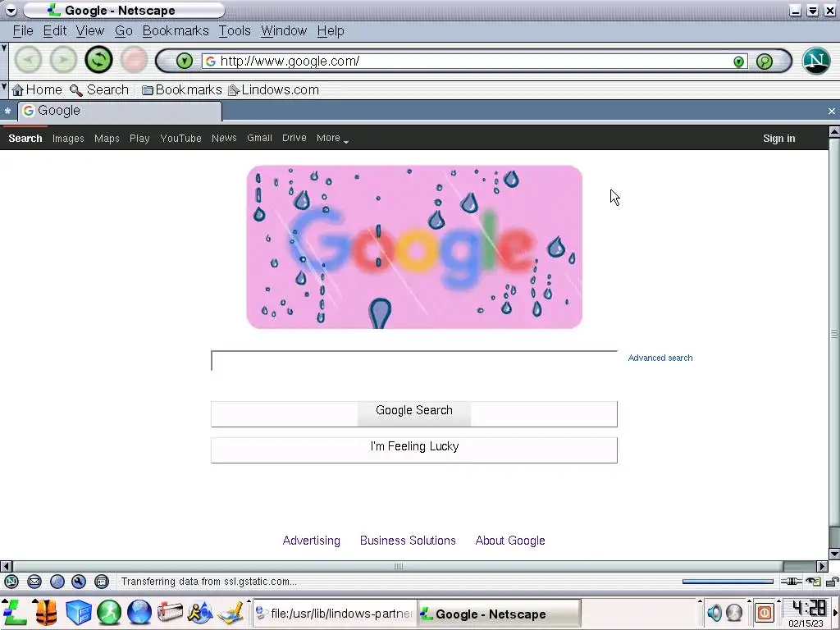Viewport: 840px width, 630px height.
Task: Close the current tab using the tab bar X
Action: click(x=832, y=111)
